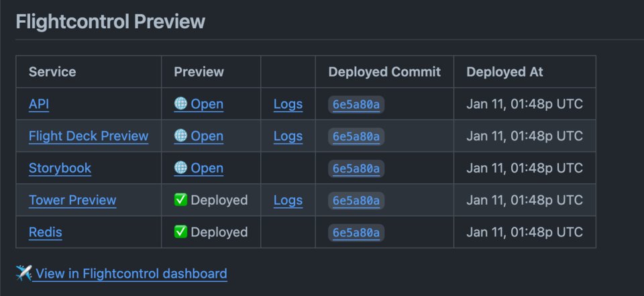Open commit 6e5a80a in Tower Preview row
The image size is (644, 296).
(356, 201)
